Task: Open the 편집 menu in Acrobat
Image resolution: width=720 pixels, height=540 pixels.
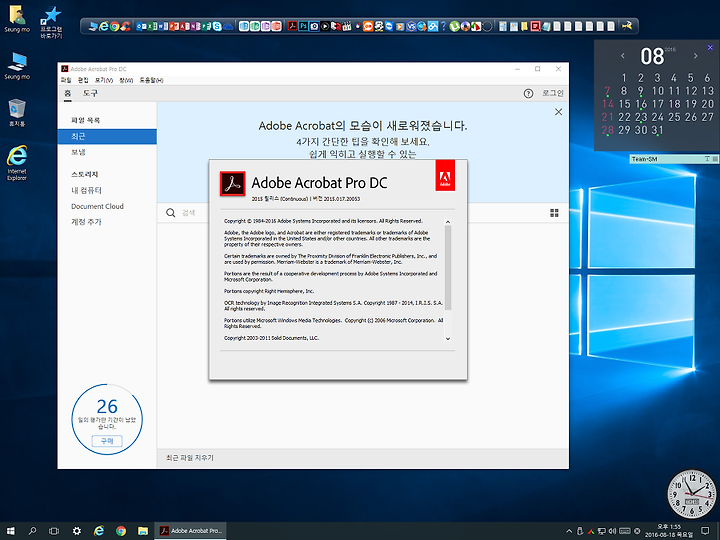Action: coord(83,80)
